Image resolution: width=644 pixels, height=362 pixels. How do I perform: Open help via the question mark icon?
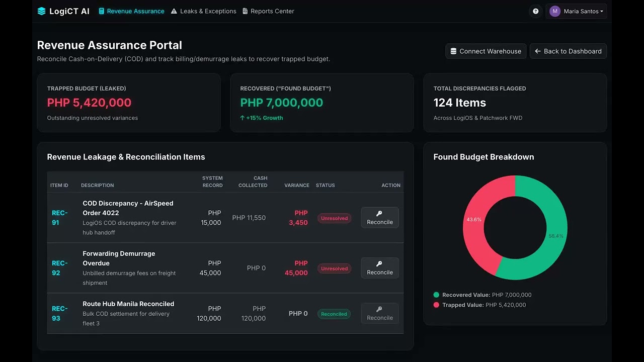click(536, 11)
